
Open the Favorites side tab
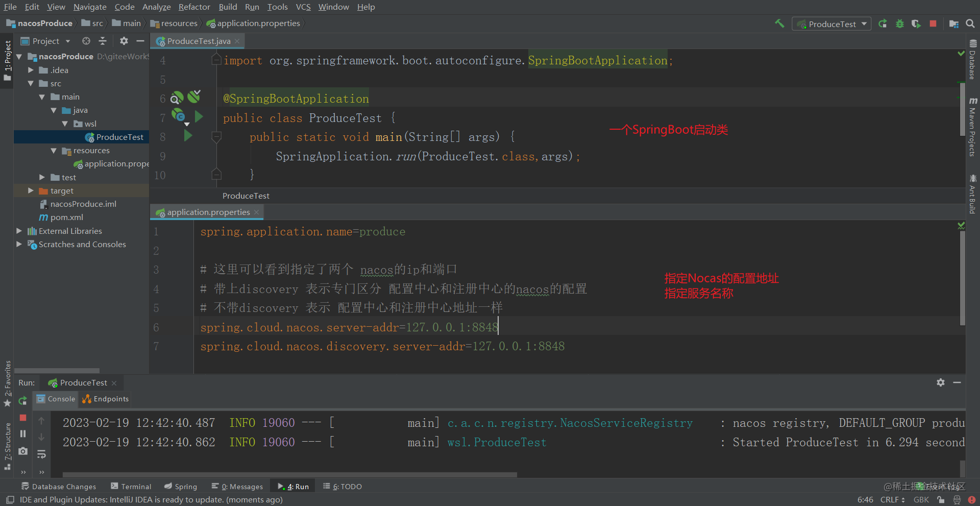[x=7, y=383]
